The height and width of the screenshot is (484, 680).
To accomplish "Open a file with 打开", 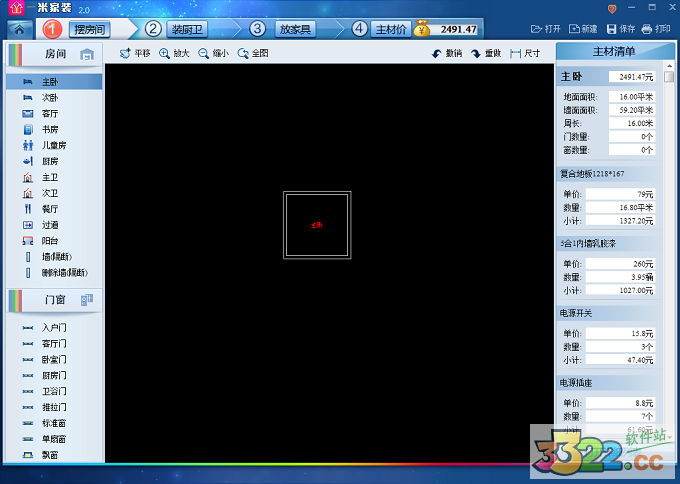I will coord(545,29).
